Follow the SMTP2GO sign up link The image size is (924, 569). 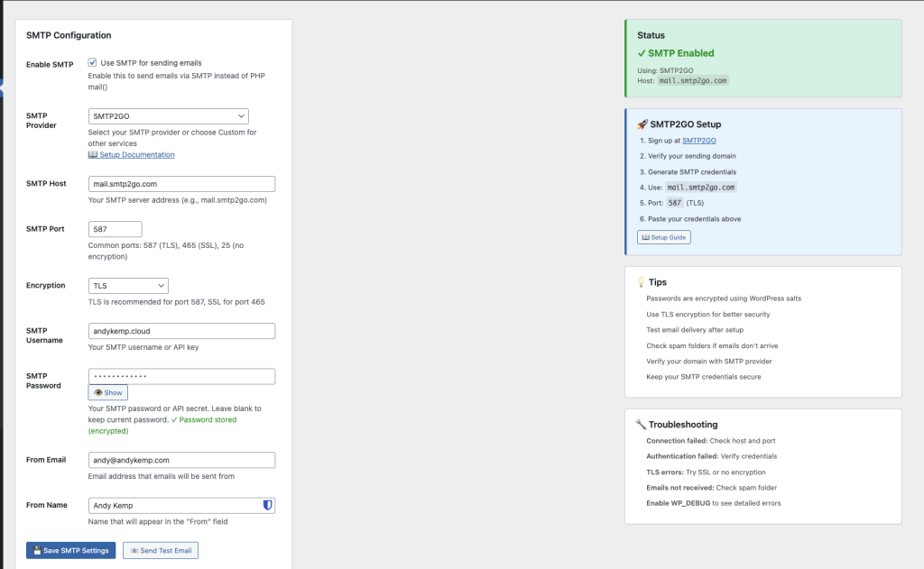[x=698, y=141]
